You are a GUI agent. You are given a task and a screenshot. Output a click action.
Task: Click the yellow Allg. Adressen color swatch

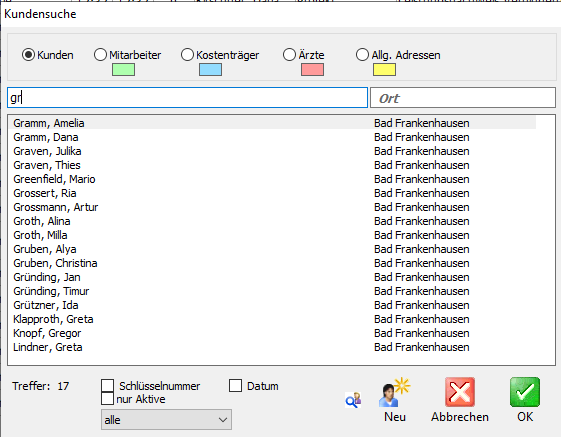384,69
